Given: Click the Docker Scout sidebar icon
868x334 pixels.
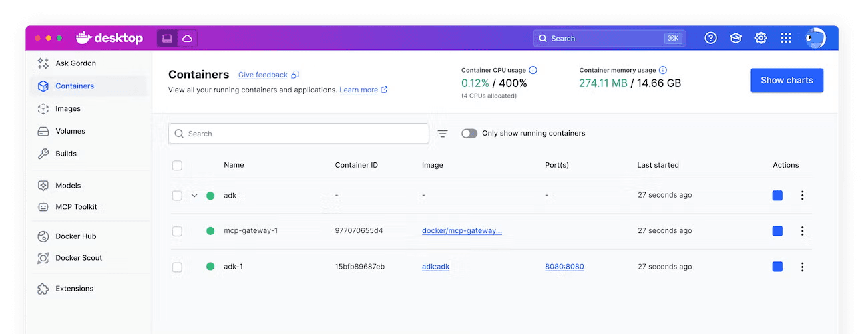Looking at the screenshot, I should (43, 258).
